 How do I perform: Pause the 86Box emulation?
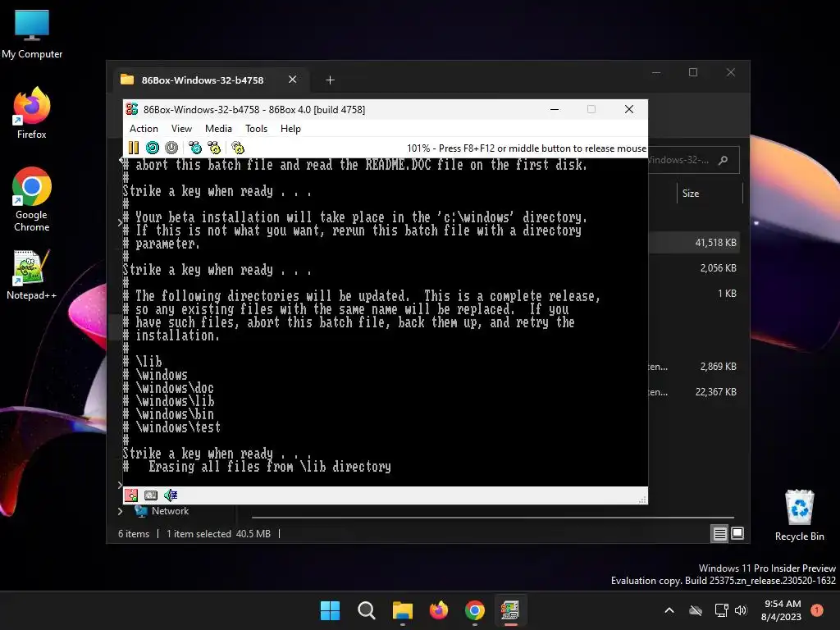click(134, 148)
